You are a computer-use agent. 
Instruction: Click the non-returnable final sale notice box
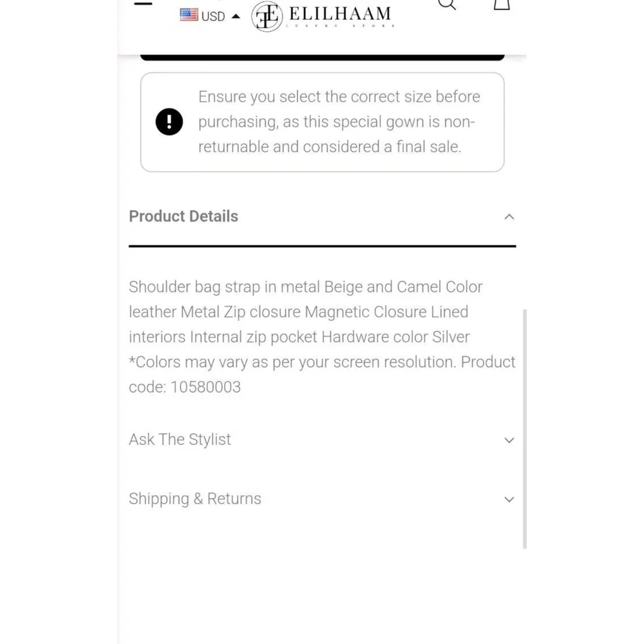point(323,122)
